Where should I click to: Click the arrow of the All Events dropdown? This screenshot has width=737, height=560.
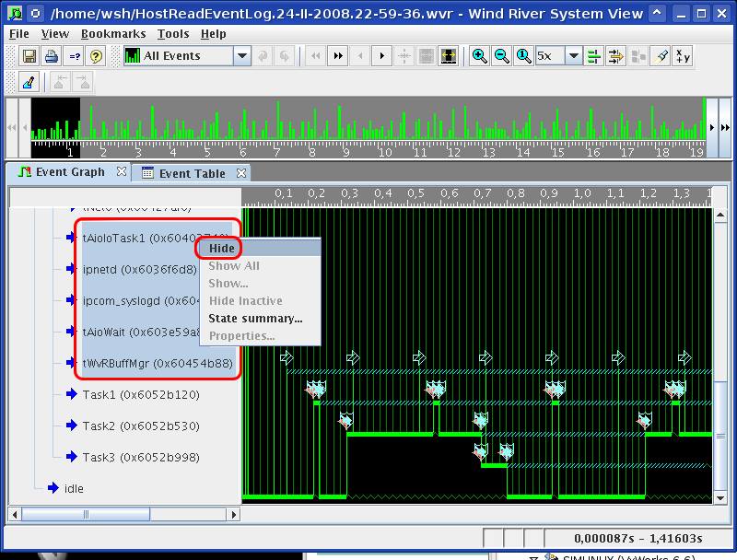point(242,56)
